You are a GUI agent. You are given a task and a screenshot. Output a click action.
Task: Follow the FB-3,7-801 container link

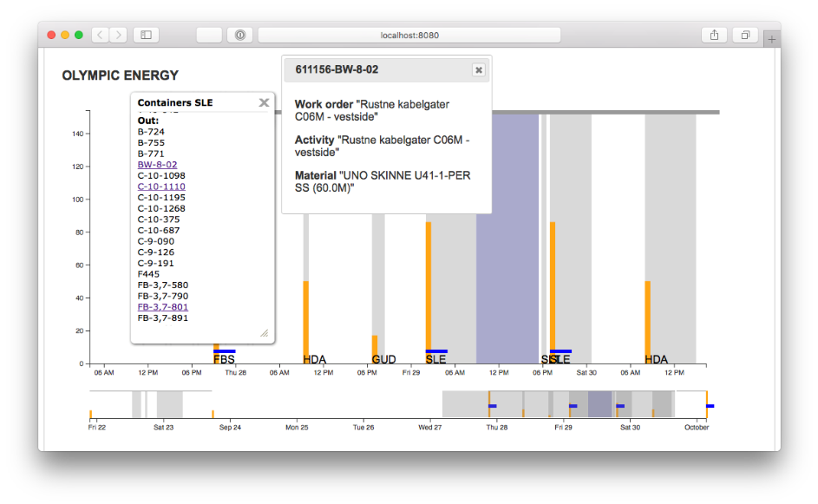point(162,307)
